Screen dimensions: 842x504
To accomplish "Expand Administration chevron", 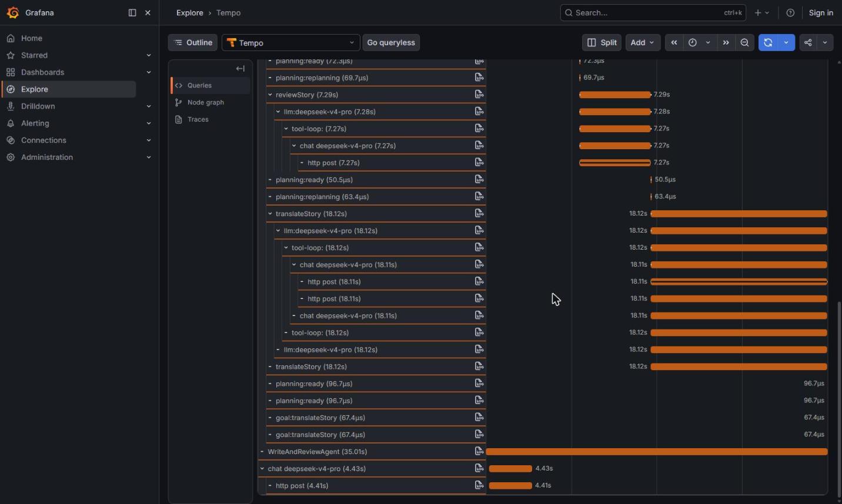I will tap(148, 157).
